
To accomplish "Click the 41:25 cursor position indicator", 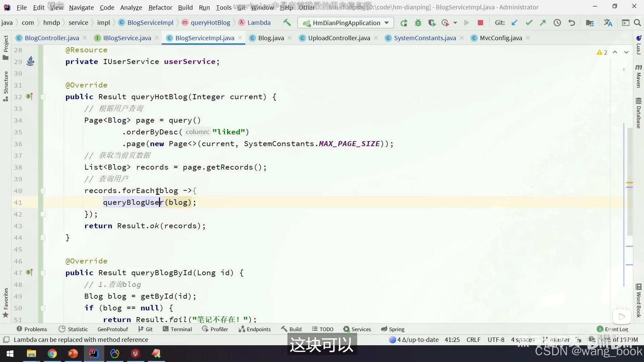I will pyautogui.click(x=452, y=340).
